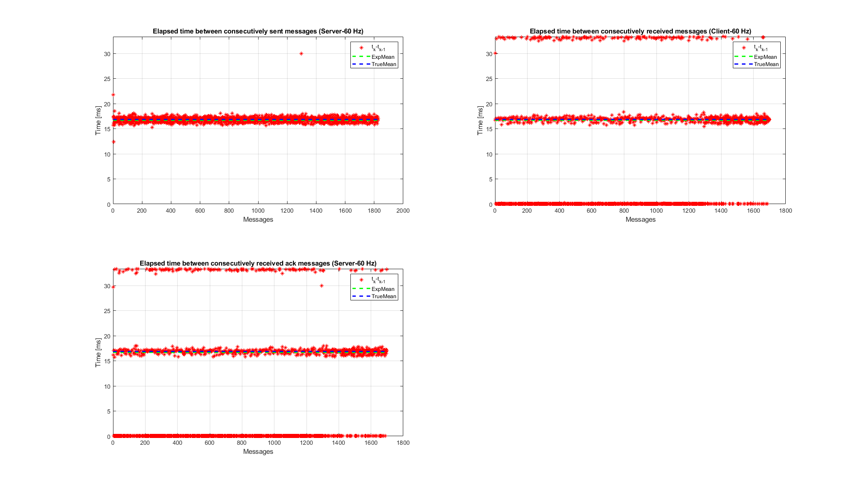The width and height of the screenshot is (868, 490).
Task: Click red asterisk legend marker in Client-60 Hz plot
Action: pos(744,48)
